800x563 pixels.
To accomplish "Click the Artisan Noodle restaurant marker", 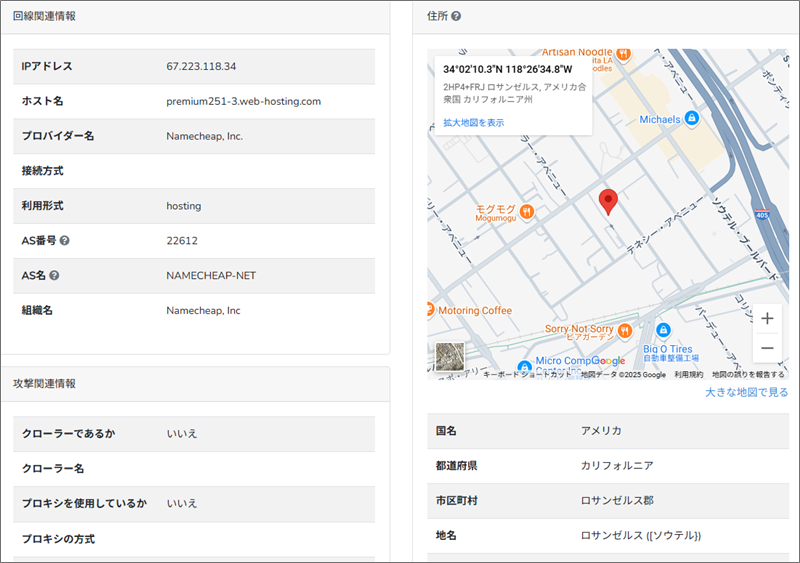I will (x=623, y=53).
